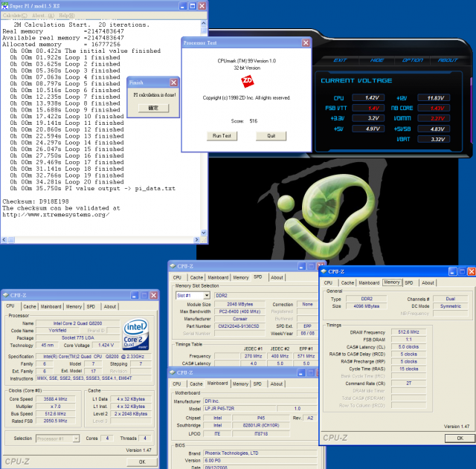Click Super PI horizontal scrollbar right arrow

click(x=196, y=239)
